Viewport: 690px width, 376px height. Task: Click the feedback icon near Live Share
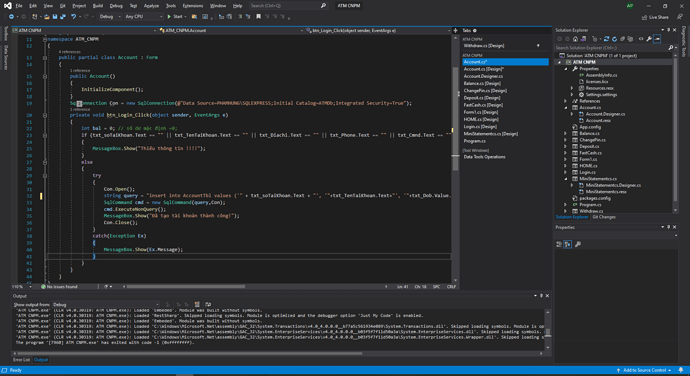click(x=680, y=17)
